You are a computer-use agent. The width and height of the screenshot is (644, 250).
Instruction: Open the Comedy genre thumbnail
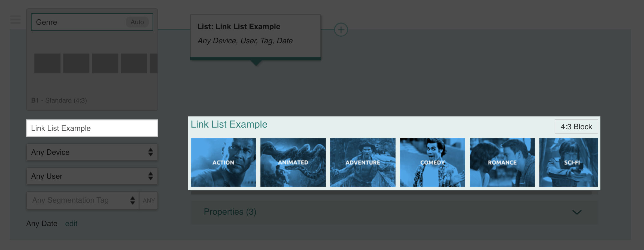tap(433, 162)
